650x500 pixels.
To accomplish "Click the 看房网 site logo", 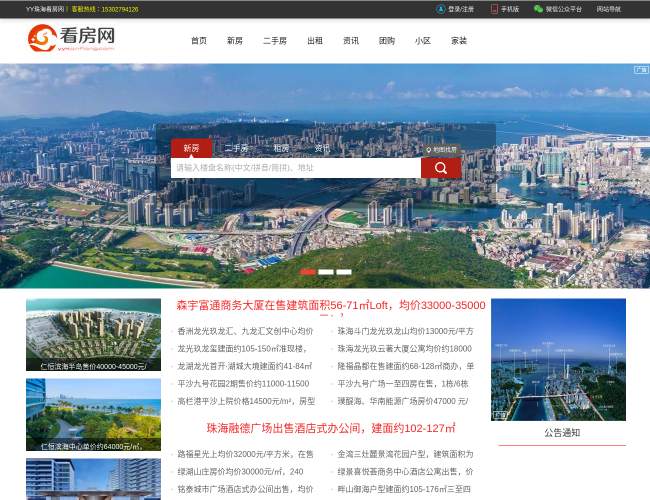I will 71,38.
